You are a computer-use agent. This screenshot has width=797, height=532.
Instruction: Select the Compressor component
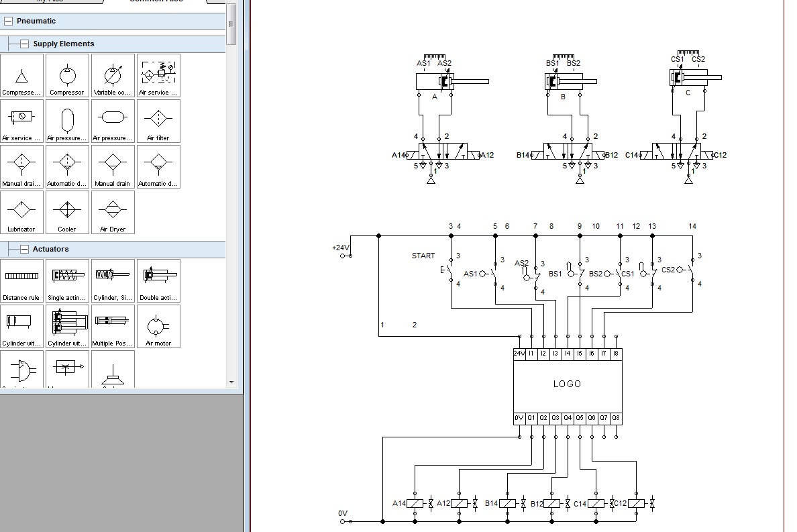coord(67,75)
